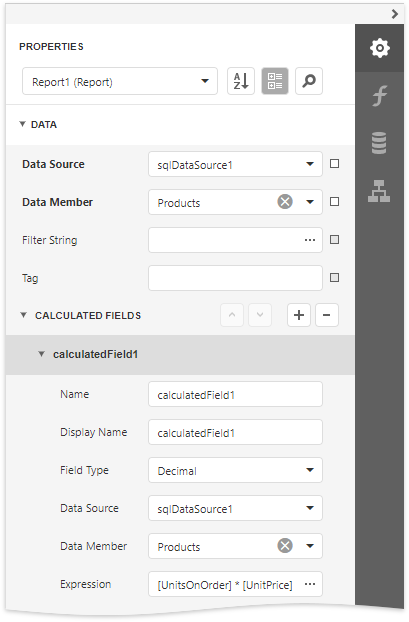Collapse the DATA section
409x622 pixels.
point(23,124)
